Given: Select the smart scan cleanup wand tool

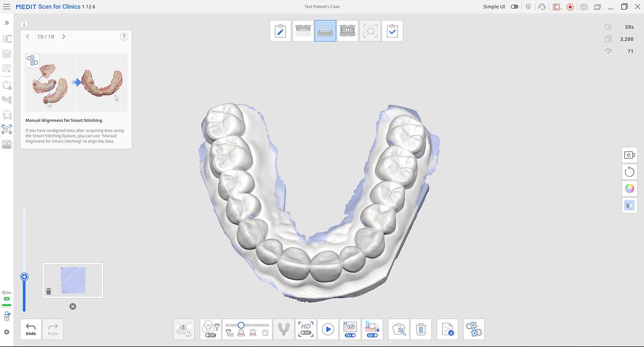Looking at the screenshot, I should 399,329.
